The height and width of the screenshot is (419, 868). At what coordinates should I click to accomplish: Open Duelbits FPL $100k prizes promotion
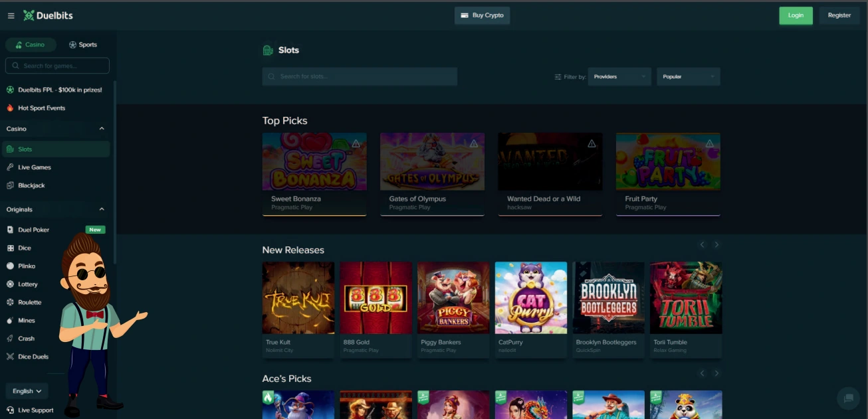pyautogui.click(x=54, y=90)
